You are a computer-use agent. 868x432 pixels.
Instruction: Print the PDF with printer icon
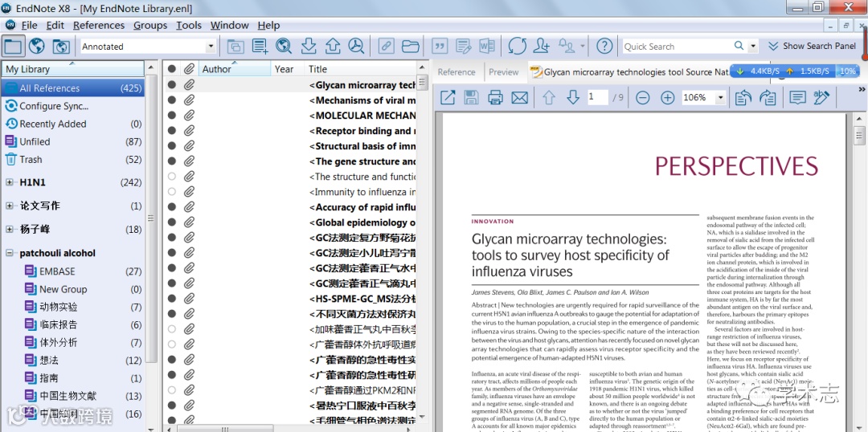pos(495,98)
